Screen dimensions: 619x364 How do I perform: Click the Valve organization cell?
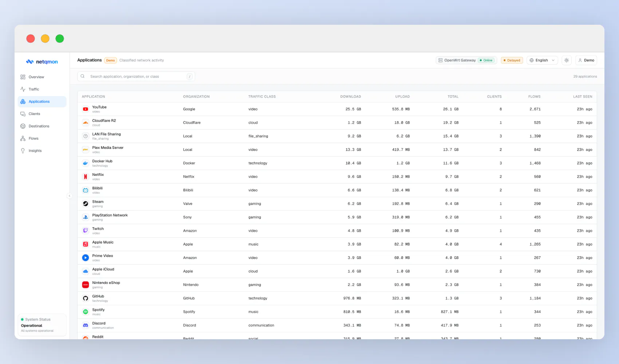coord(188,204)
